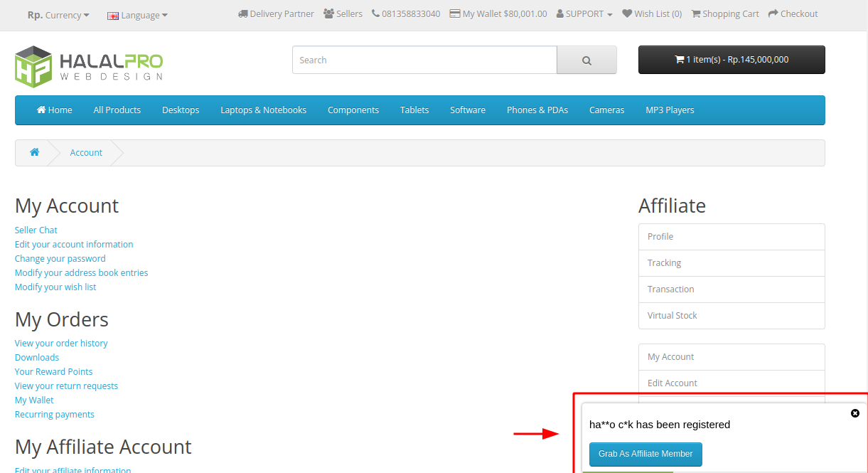Click inside the Search input field
868x473 pixels.
point(424,60)
